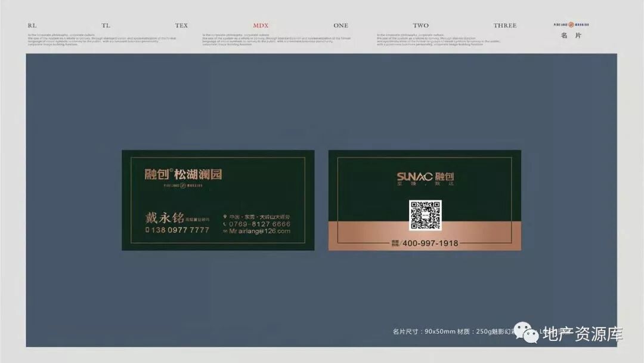Click mobile number 138 0977 7777

[180, 230]
